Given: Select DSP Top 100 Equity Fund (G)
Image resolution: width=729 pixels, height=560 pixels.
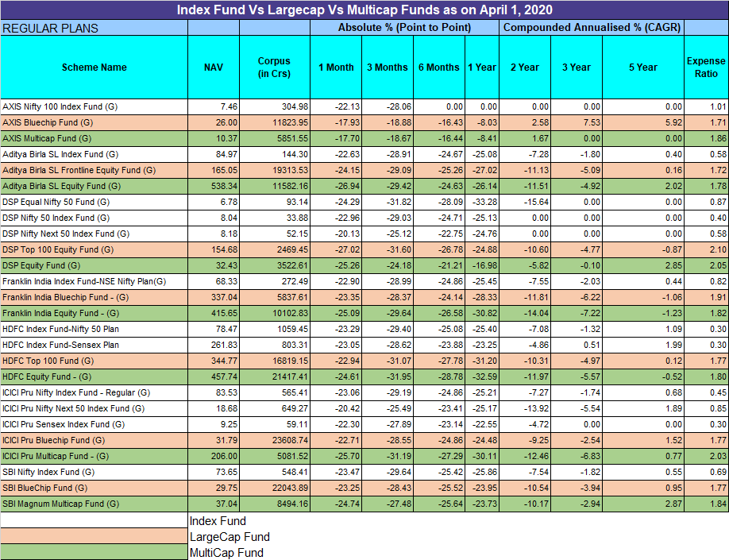Looking at the screenshot, I should point(58,249).
